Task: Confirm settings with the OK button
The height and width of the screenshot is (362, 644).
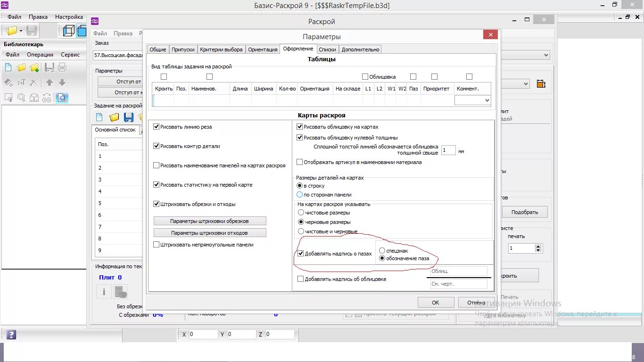Action: coord(436,303)
